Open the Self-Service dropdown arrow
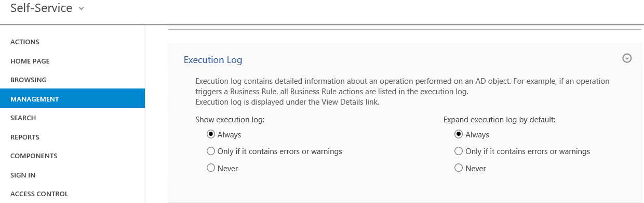 coord(81,9)
